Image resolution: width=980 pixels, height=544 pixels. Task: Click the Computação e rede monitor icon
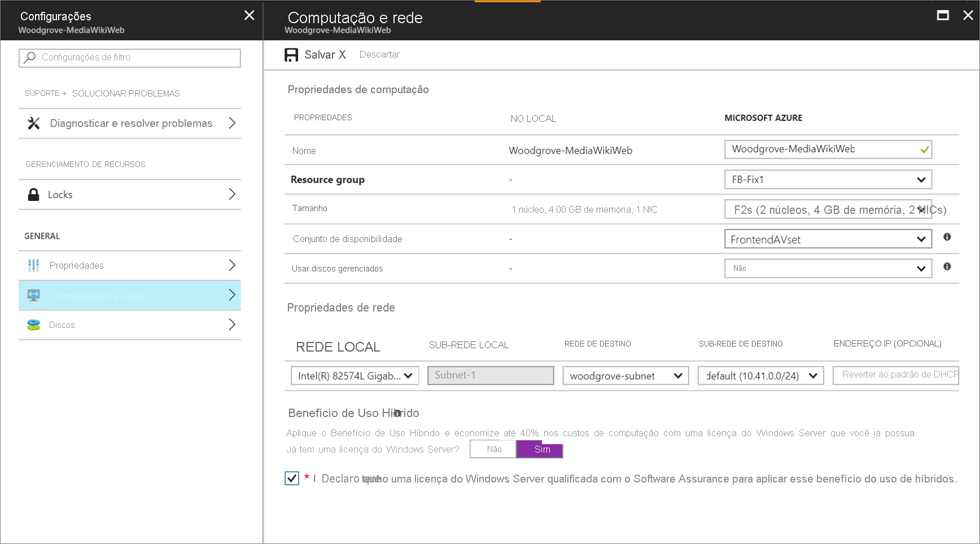click(34, 295)
